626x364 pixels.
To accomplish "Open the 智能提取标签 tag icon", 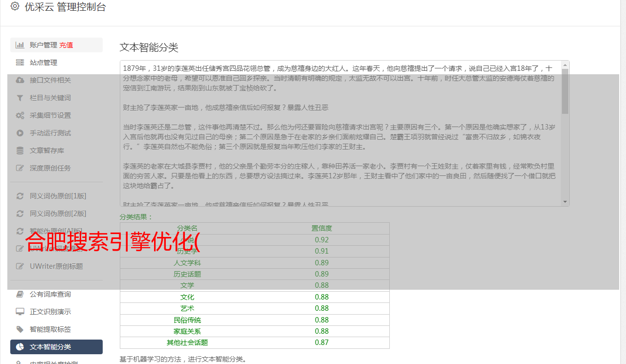I will point(20,329).
